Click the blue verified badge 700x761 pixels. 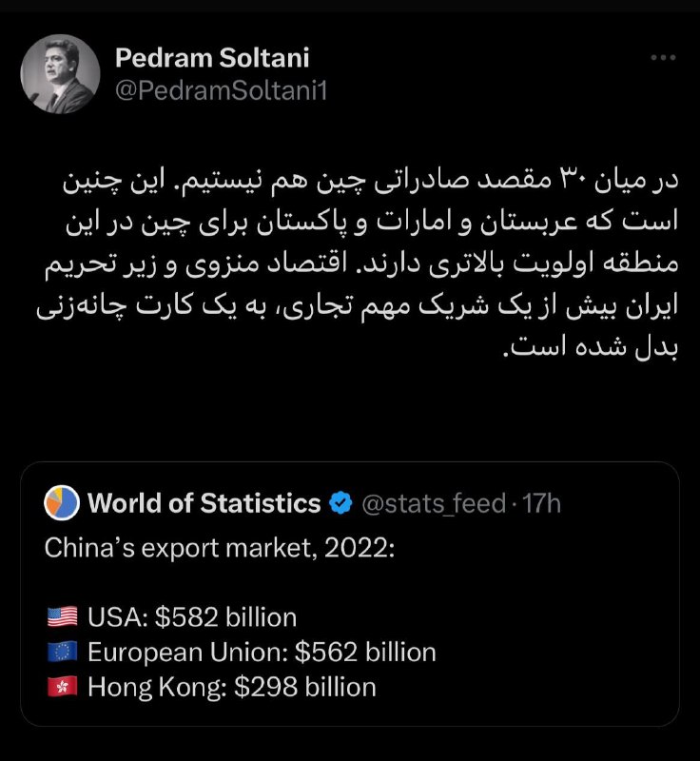coord(340,503)
